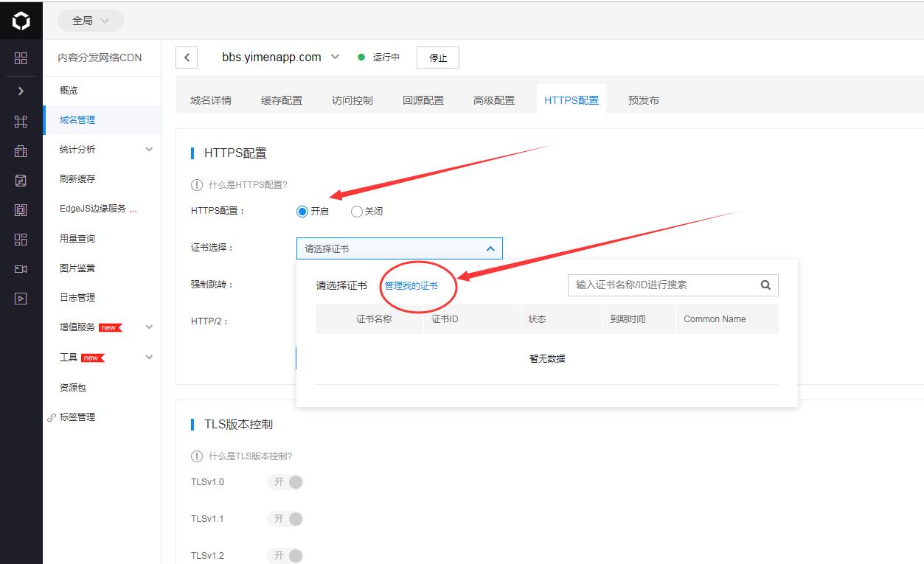924x564 pixels.
Task: Click the building-shaped sidebar icon
Action: pos(21,151)
